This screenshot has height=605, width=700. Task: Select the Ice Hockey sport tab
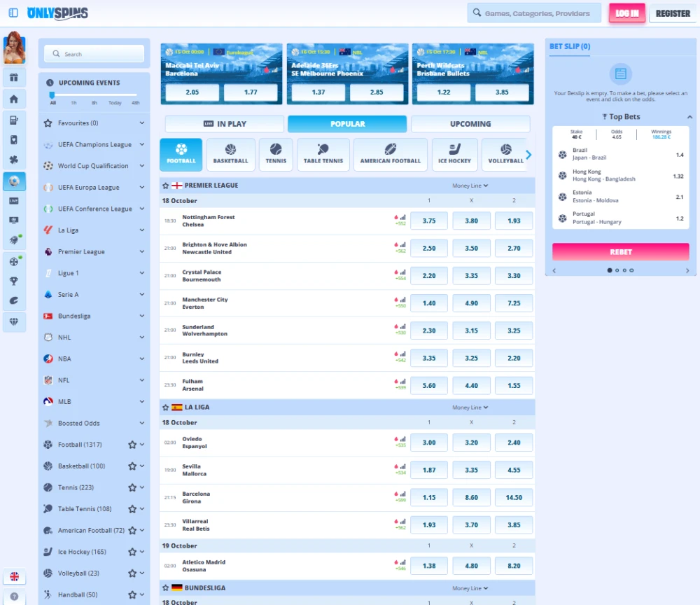tap(454, 154)
